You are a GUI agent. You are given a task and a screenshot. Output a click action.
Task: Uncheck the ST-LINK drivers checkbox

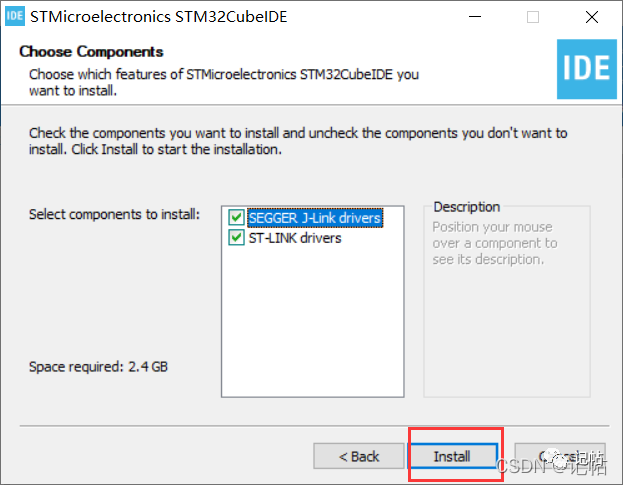point(236,238)
